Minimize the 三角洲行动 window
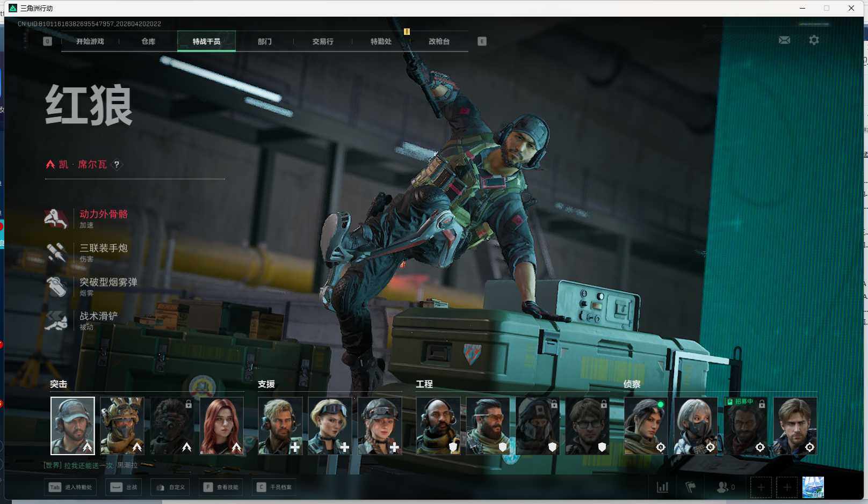Screen dimensions: 868x504 coord(802,8)
